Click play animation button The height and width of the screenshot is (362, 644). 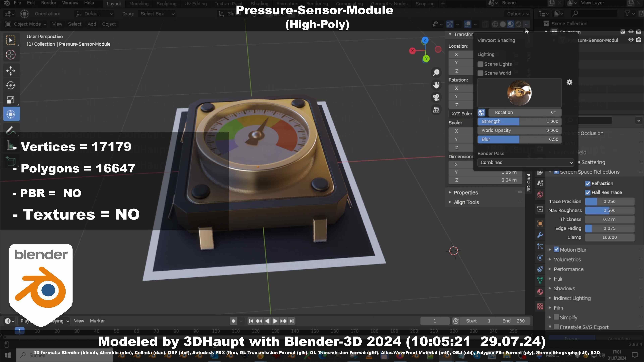(x=275, y=321)
